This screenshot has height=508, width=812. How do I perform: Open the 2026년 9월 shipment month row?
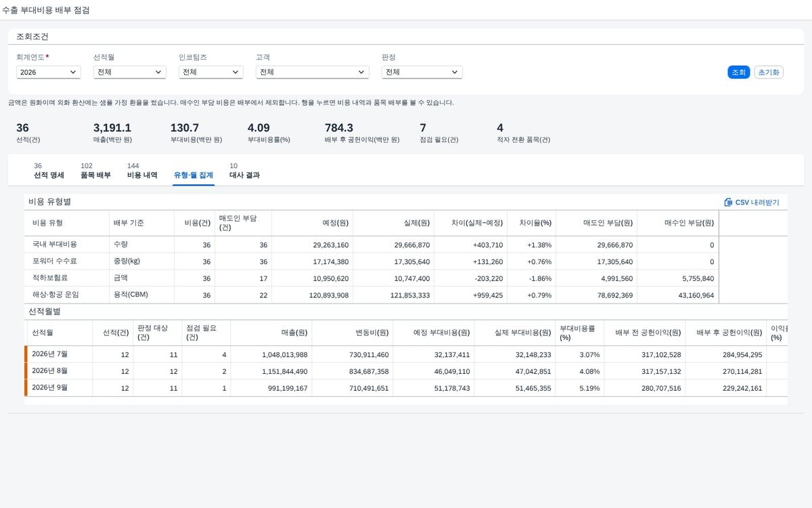tap(406, 387)
